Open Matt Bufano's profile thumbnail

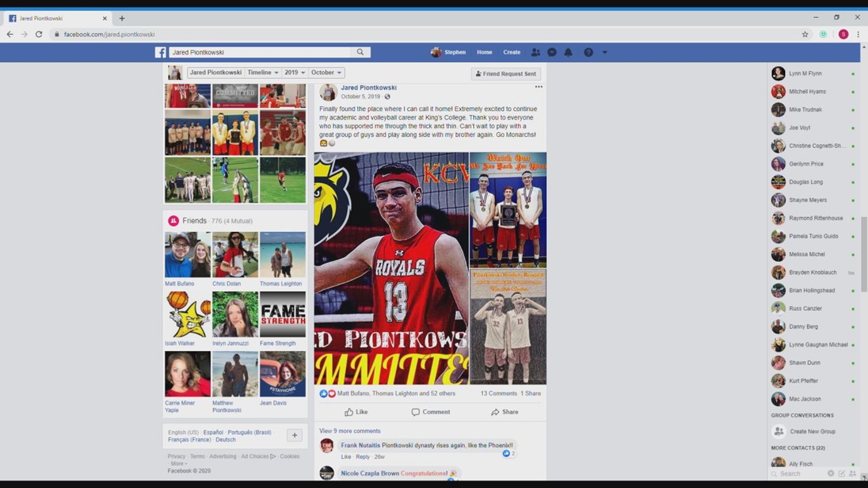(x=187, y=254)
